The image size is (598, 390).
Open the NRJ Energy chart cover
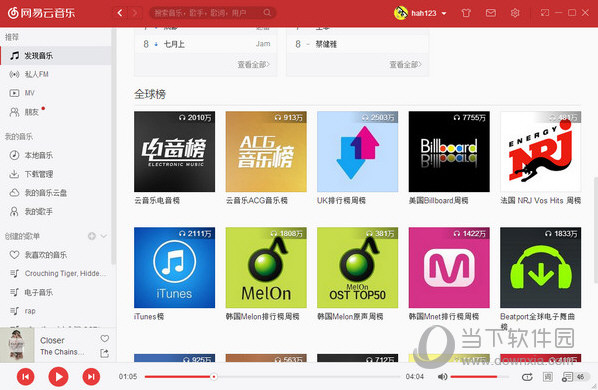coord(540,151)
